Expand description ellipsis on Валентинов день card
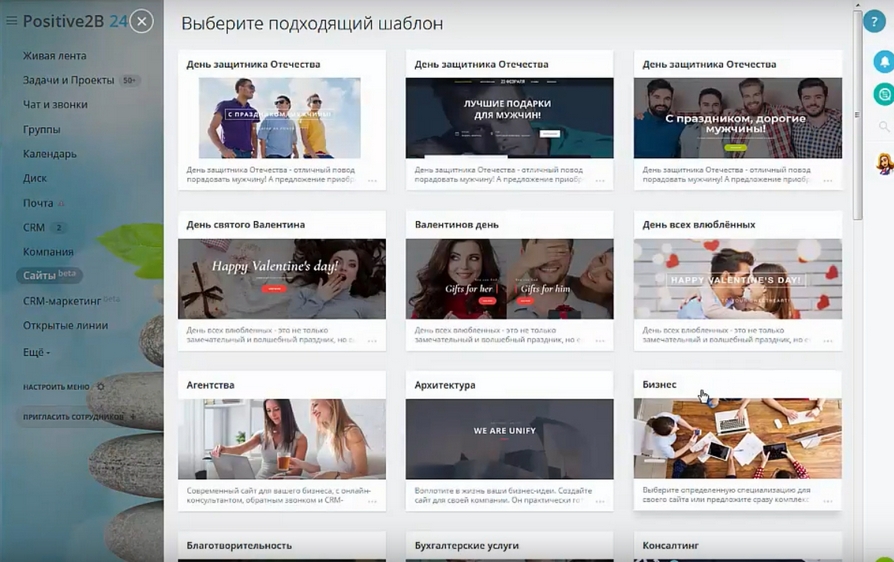The width and height of the screenshot is (894, 562). pyautogui.click(x=600, y=341)
